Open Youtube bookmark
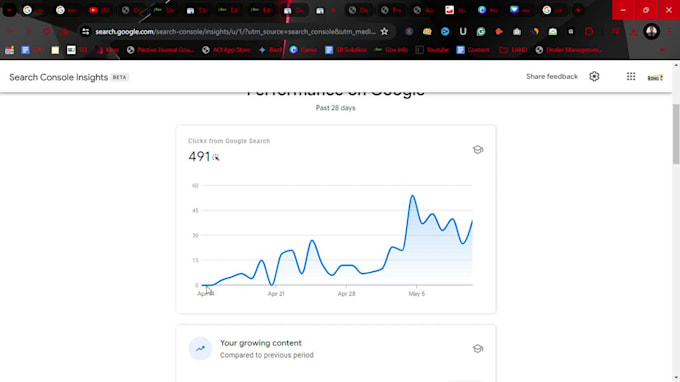 (x=432, y=50)
